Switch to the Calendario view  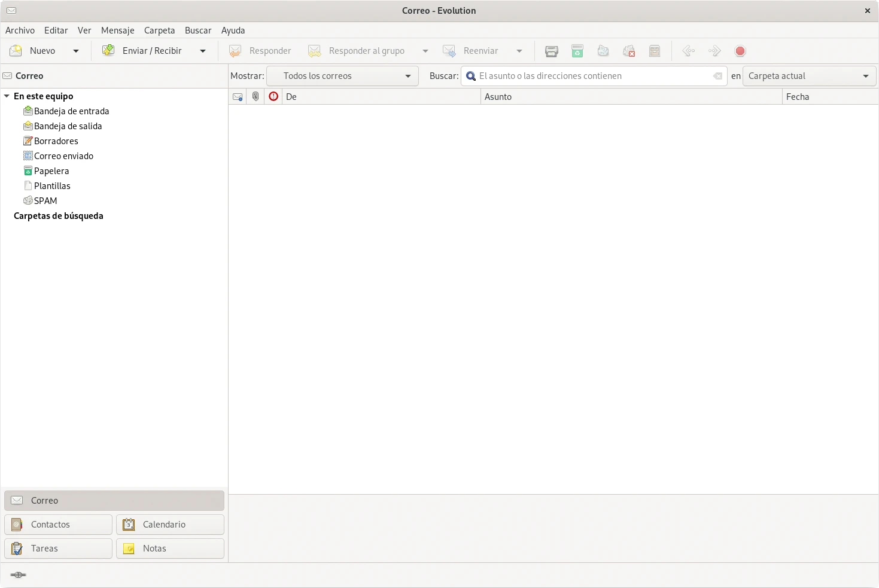point(170,525)
